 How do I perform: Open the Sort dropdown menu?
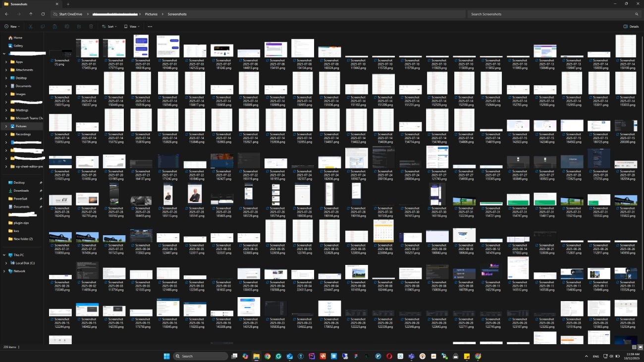[109, 26]
